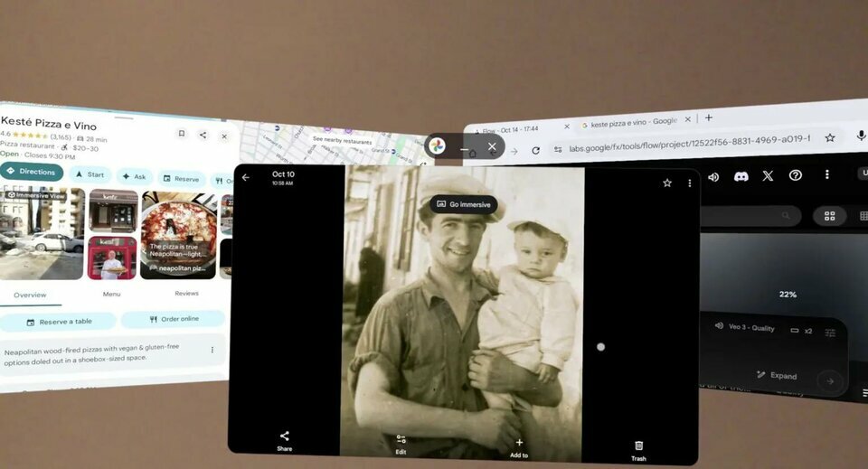Image resolution: width=868 pixels, height=469 pixels.
Task: Click the X (Twitter) icon in Flow
Action: point(768,176)
